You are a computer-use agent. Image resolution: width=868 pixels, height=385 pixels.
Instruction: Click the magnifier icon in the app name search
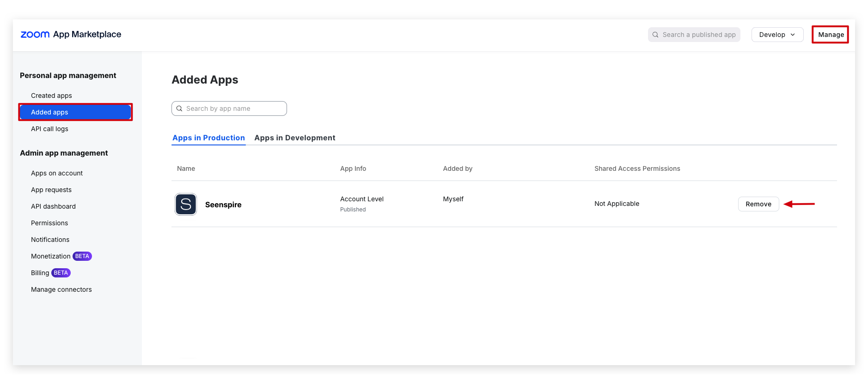pos(179,108)
